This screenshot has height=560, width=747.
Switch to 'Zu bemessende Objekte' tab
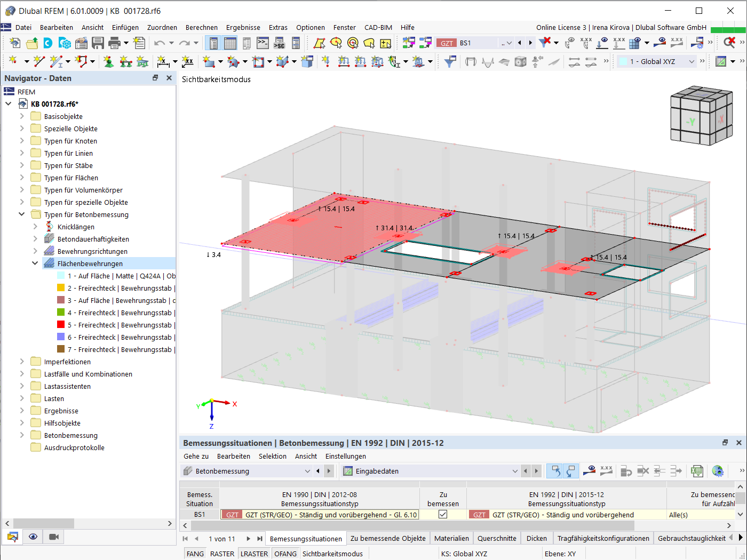tap(388, 538)
